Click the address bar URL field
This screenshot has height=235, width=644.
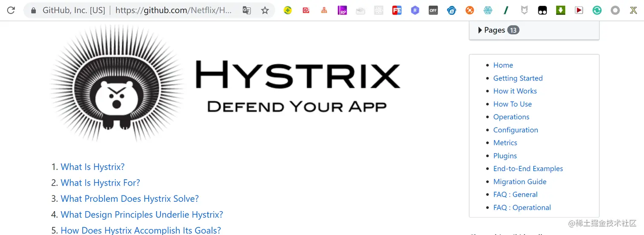[149, 10]
